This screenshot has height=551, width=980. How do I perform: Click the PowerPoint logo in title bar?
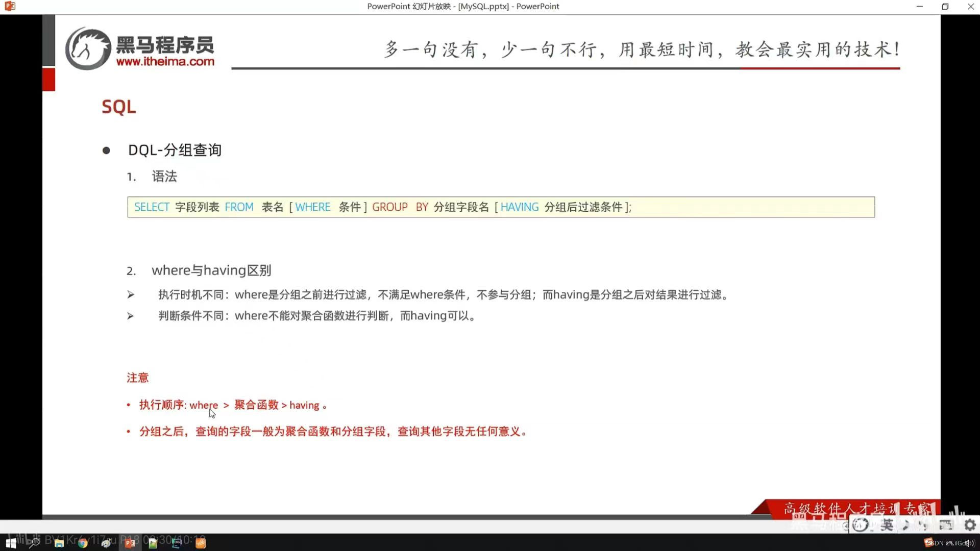pyautogui.click(x=10, y=7)
